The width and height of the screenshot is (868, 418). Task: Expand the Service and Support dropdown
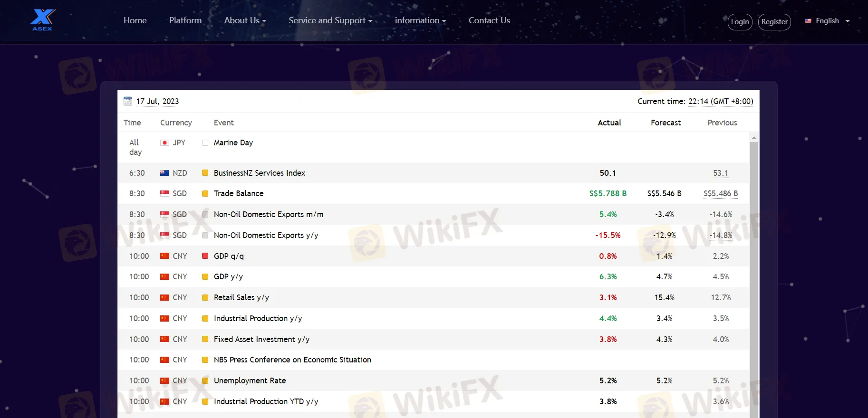(330, 20)
